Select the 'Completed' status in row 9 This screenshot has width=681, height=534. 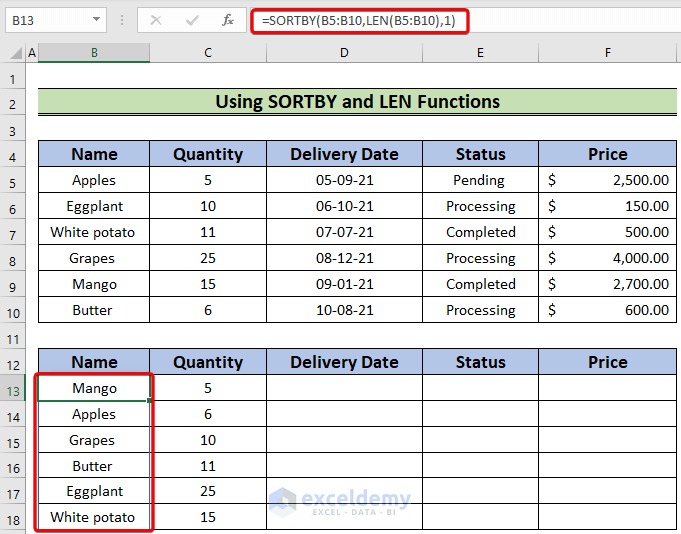pyautogui.click(x=480, y=284)
